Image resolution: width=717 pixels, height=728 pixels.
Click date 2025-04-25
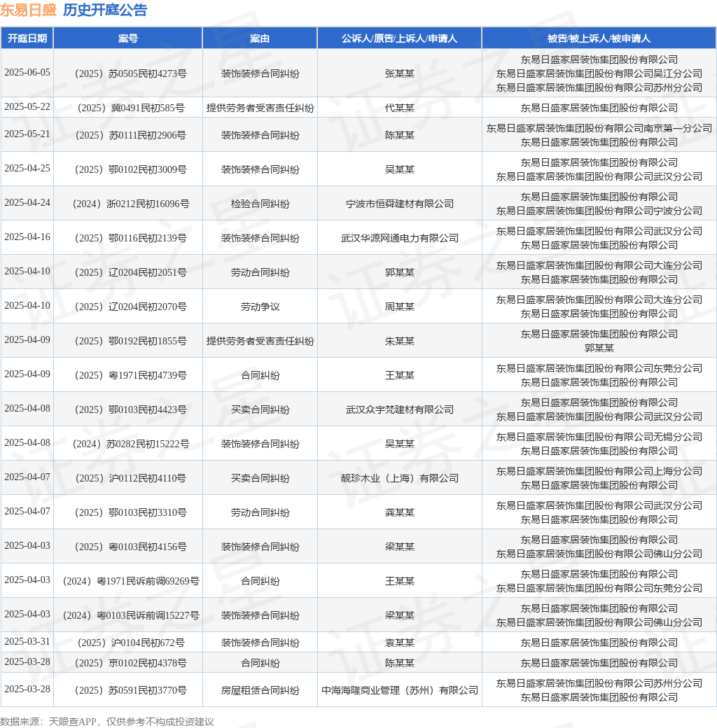(27, 168)
